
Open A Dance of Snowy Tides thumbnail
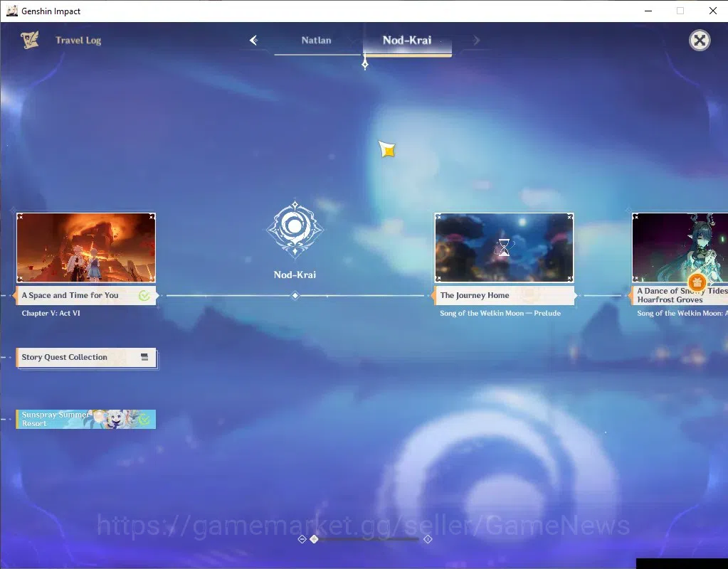coord(680,248)
